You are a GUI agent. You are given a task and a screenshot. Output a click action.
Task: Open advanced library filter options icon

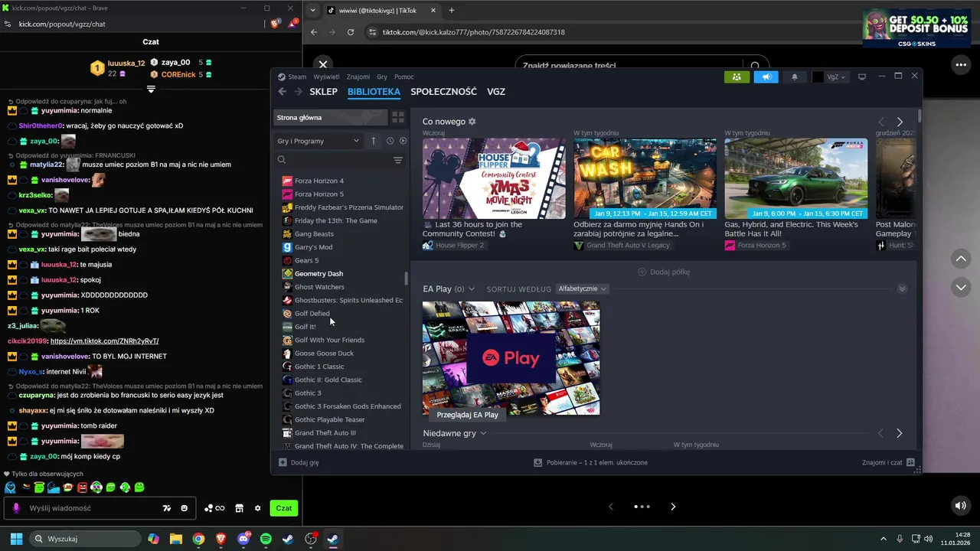tap(398, 160)
